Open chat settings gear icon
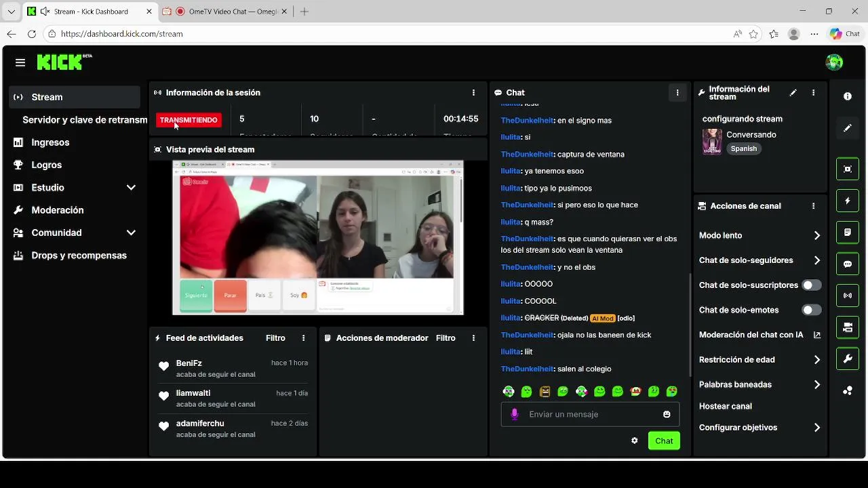868x488 pixels. (635, 441)
